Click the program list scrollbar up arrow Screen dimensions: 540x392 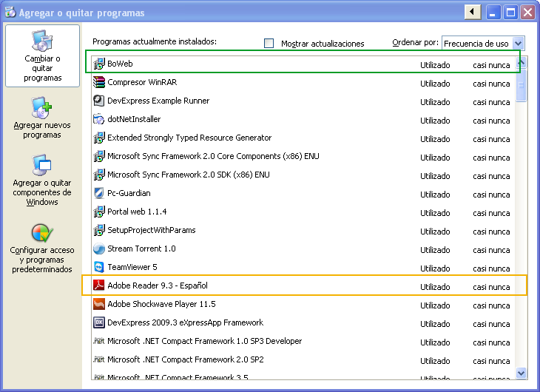coord(521,63)
